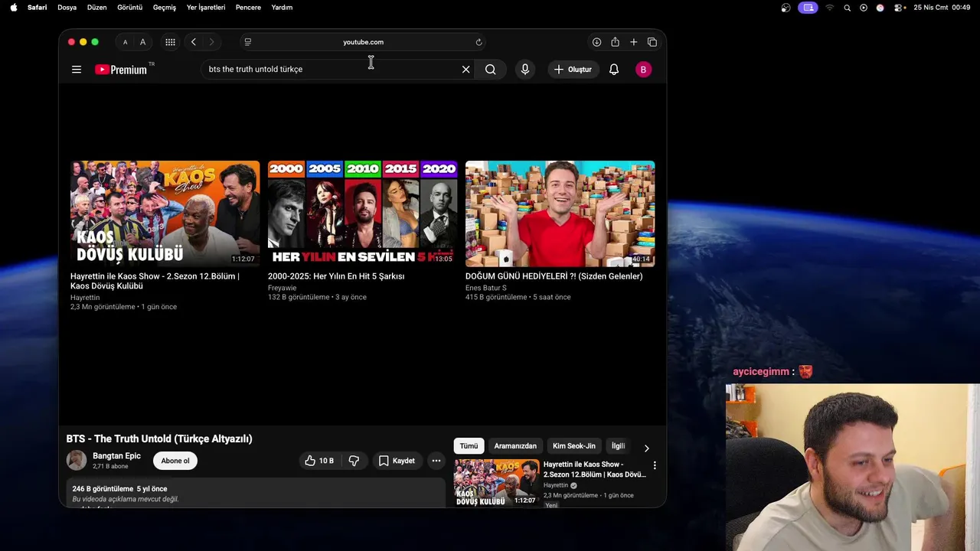The image size is (980, 551).
Task: Go back in Safari history
Action: point(194,42)
